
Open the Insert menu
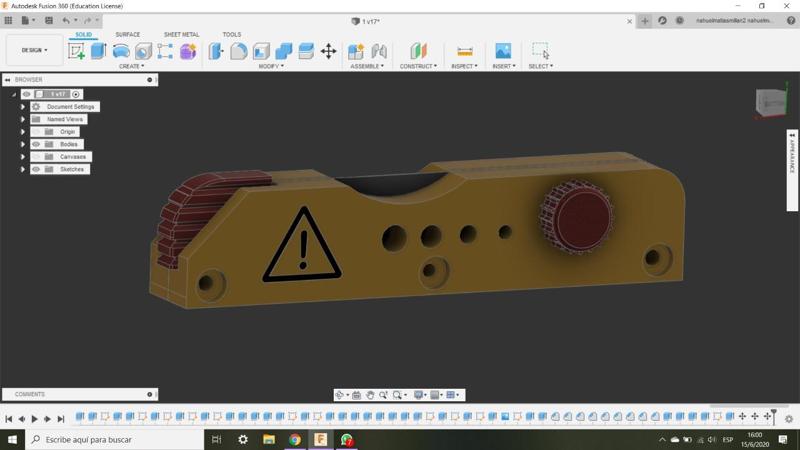pyautogui.click(x=504, y=66)
